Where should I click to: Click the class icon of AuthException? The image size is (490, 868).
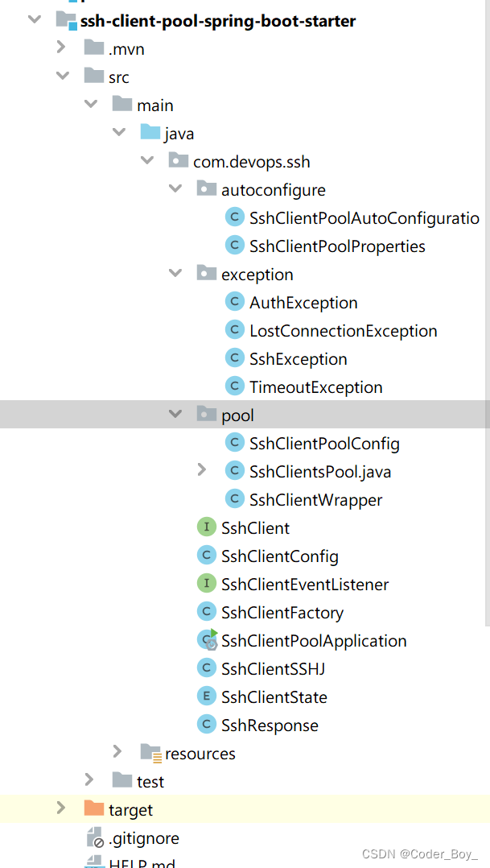[x=234, y=302]
